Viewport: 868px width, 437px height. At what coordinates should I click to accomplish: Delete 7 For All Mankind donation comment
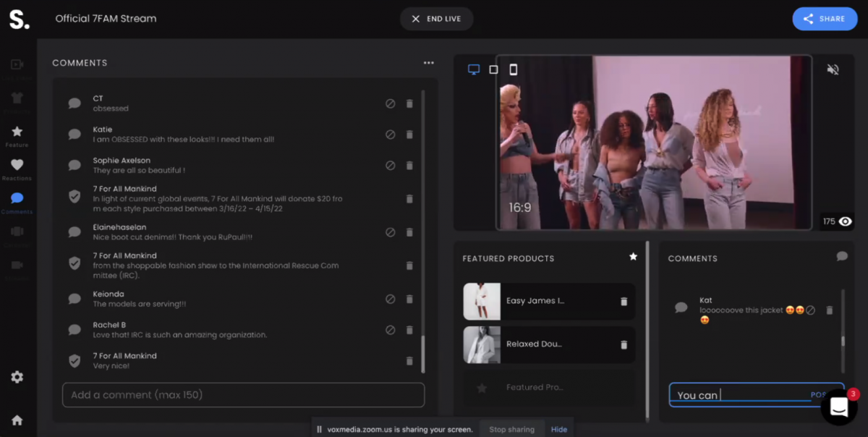point(409,198)
